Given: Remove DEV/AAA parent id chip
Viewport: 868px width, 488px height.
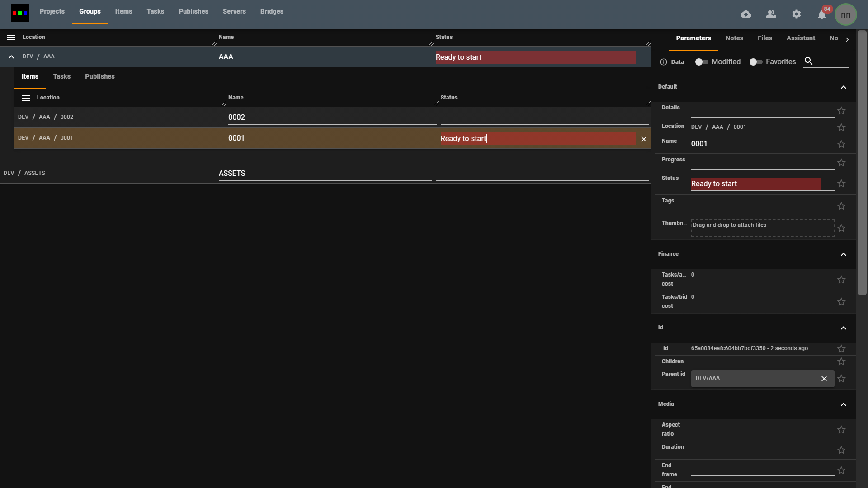Looking at the screenshot, I should point(824,379).
